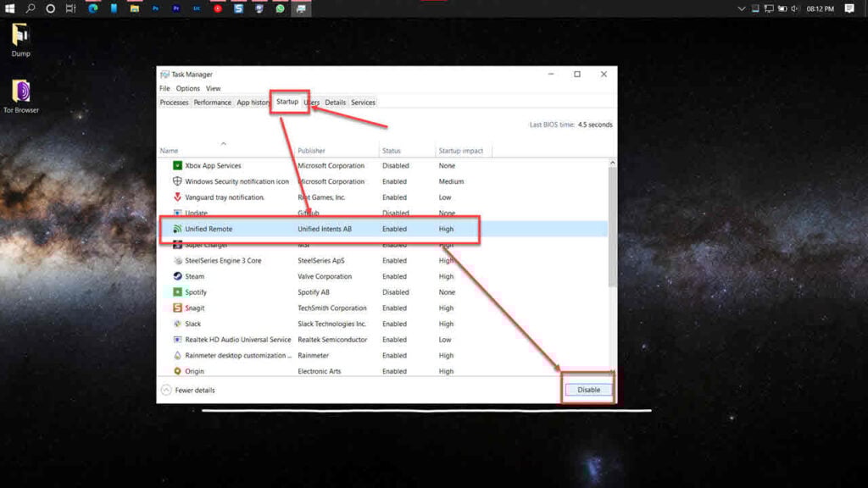This screenshot has width=868, height=488.
Task: Click the Windows Security shield icon
Action: tap(177, 181)
